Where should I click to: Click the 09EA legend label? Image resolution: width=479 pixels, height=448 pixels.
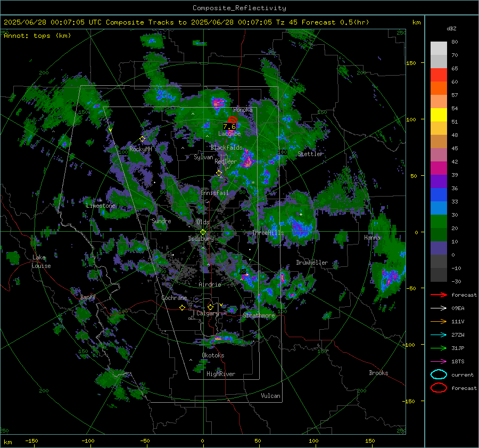[x=458, y=308]
